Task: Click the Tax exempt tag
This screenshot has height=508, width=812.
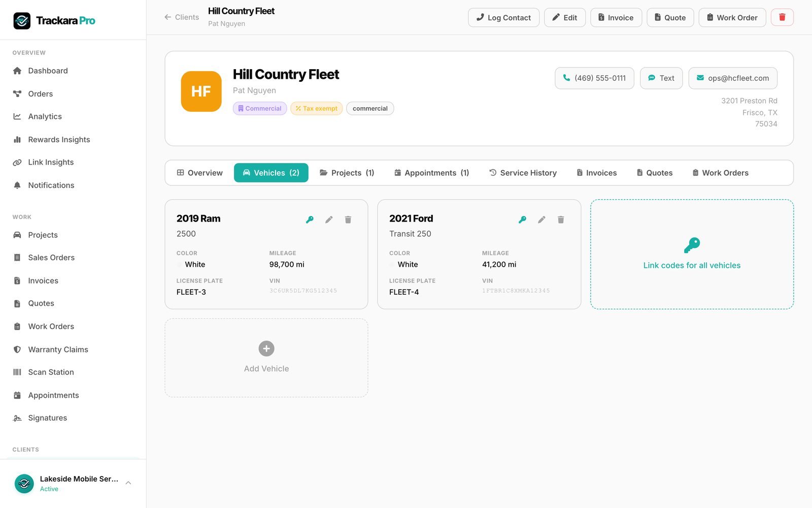Action: click(x=317, y=108)
